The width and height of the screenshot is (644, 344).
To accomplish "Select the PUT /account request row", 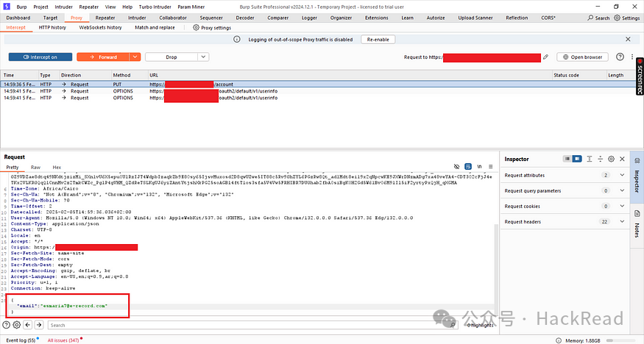I will click(x=318, y=84).
